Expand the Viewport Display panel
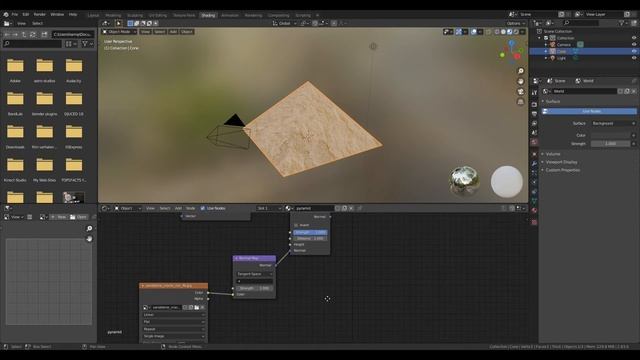The image size is (640, 360). click(x=561, y=162)
